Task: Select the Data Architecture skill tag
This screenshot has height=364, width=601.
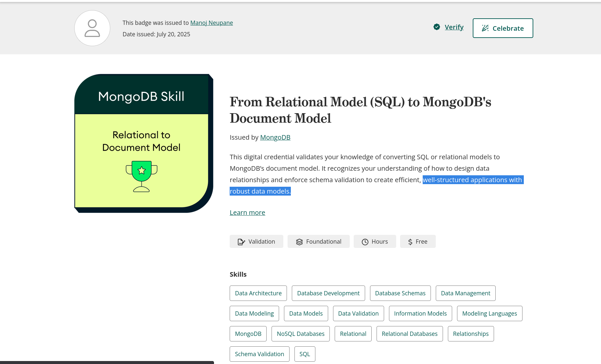Action: click(x=258, y=293)
